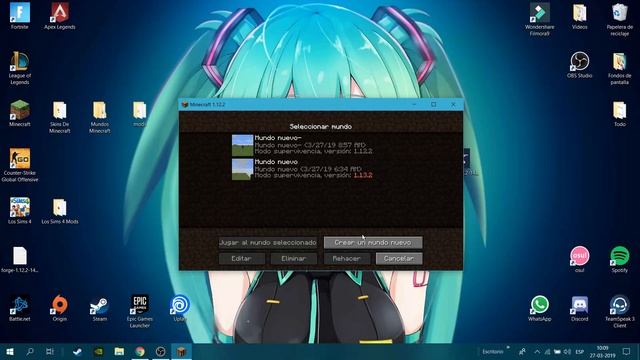Switch to OBS Studio on taskbar
This screenshot has width=640, height=360.
161,351
